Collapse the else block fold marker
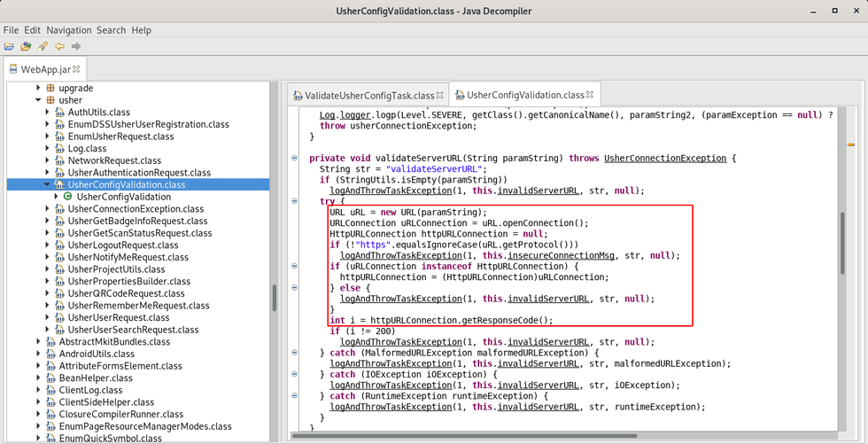 pos(294,288)
